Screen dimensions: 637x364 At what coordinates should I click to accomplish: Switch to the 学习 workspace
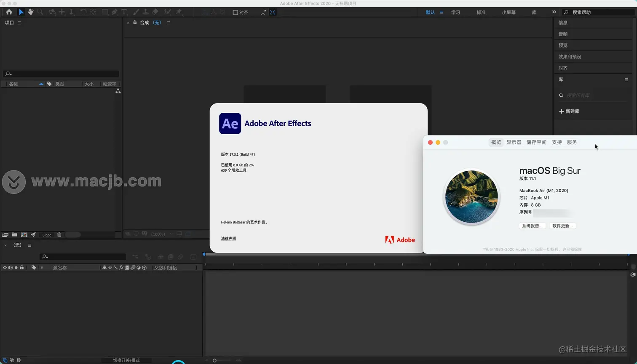tap(455, 12)
